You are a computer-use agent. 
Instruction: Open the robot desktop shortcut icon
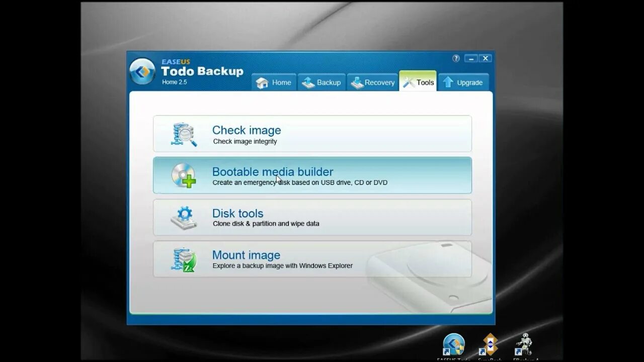point(524,347)
